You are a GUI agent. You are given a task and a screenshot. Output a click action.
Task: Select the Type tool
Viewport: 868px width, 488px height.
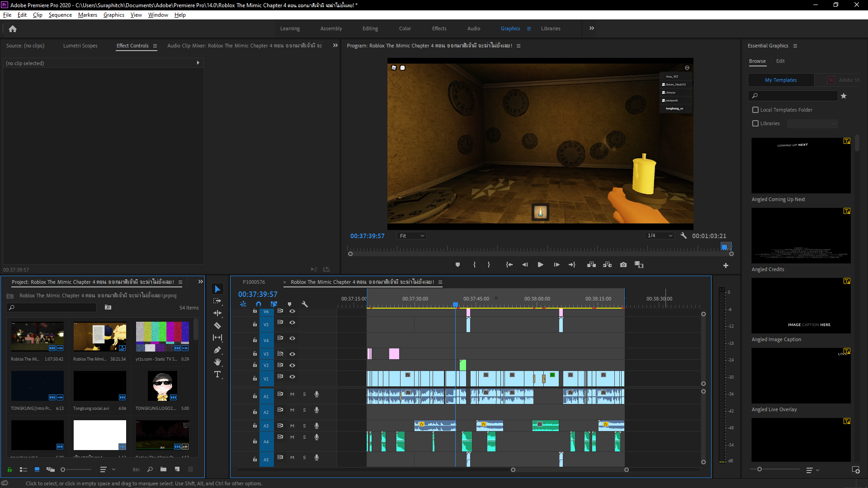click(x=217, y=374)
